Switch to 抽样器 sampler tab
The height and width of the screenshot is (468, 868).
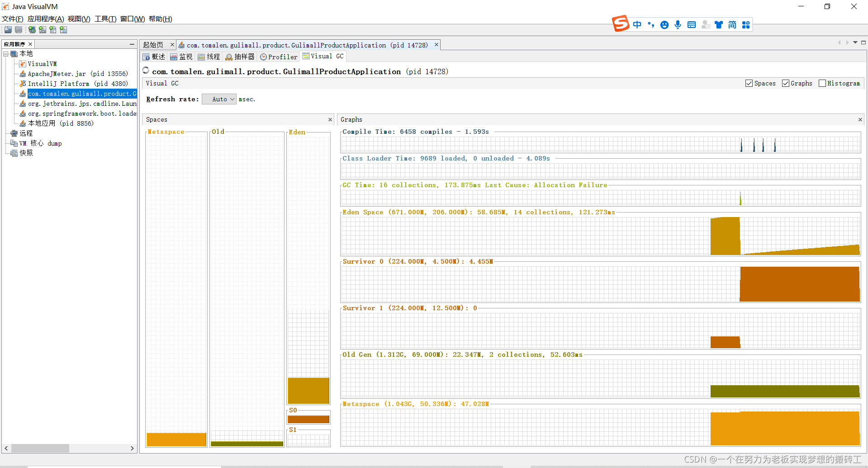tap(240, 57)
